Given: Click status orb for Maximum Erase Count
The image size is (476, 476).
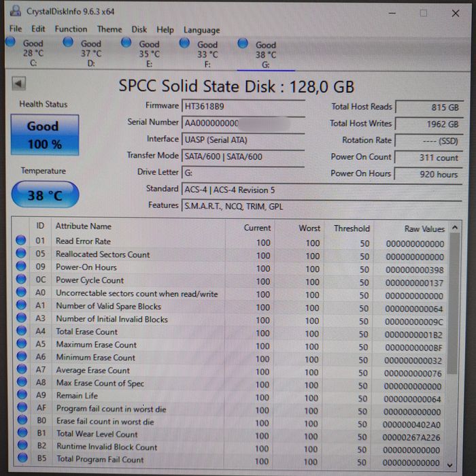Looking at the screenshot, I should coord(22,343).
